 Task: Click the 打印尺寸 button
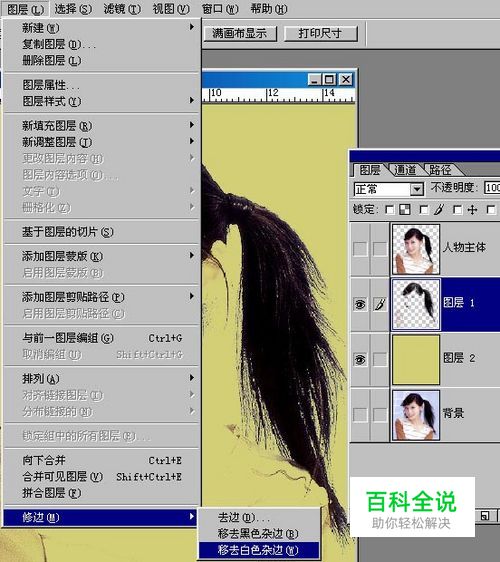(x=320, y=34)
